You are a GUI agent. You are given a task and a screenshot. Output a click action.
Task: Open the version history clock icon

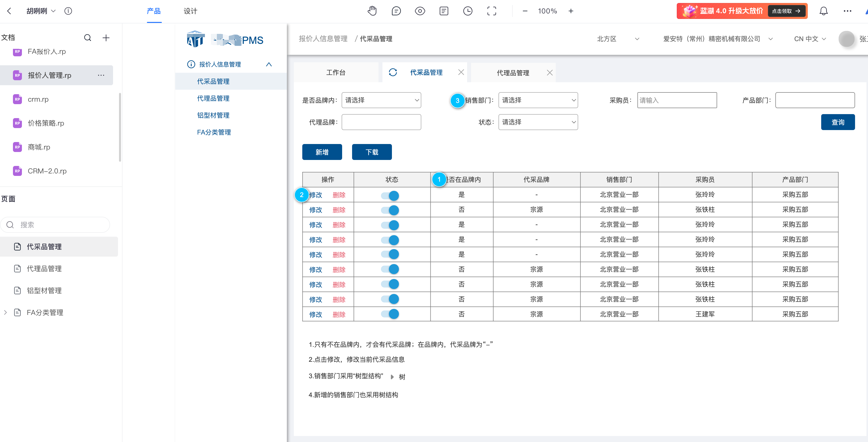coord(468,11)
